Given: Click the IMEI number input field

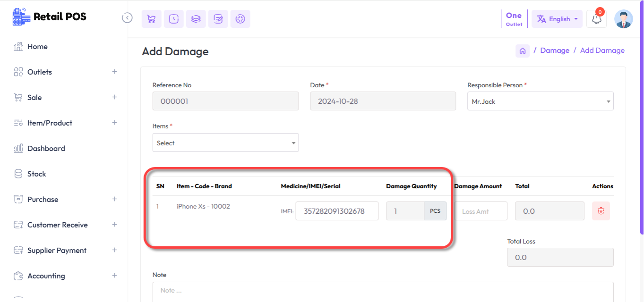Looking at the screenshot, I should click(x=336, y=211).
